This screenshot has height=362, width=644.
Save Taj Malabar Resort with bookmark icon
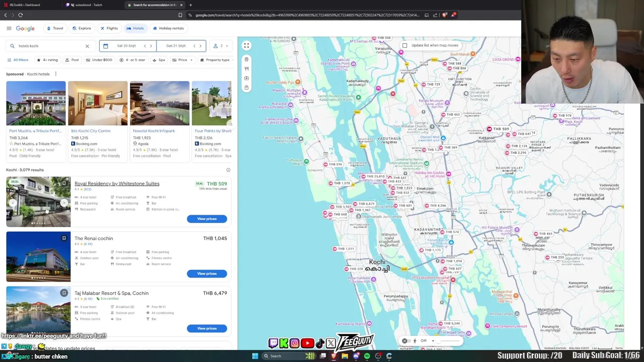pyautogui.click(x=64, y=293)
